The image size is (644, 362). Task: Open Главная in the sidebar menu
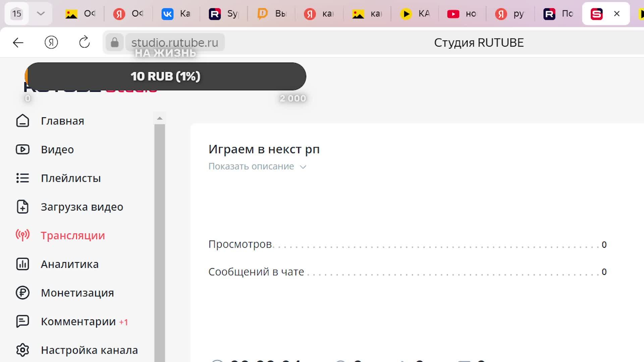pyautogui.click(x=62, y=121)
